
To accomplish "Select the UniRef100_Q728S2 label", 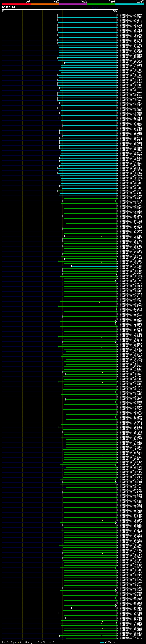I will pyautogui.click(x=131, y=301).
